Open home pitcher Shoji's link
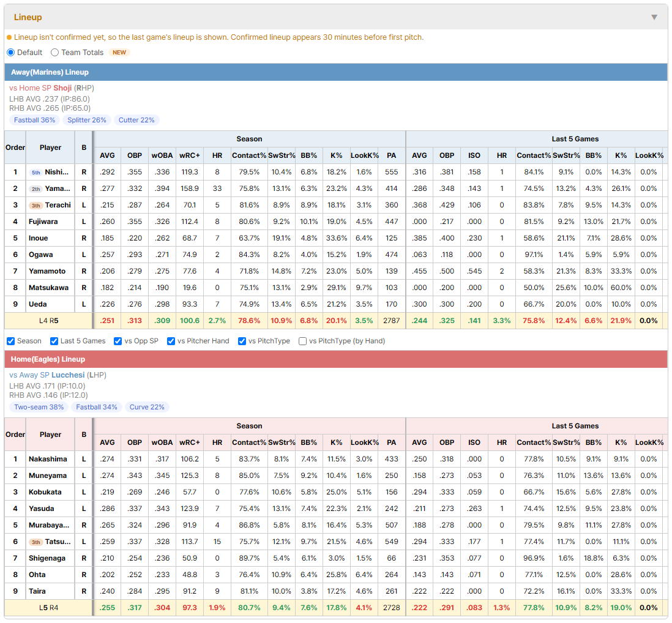 point(62,88)
